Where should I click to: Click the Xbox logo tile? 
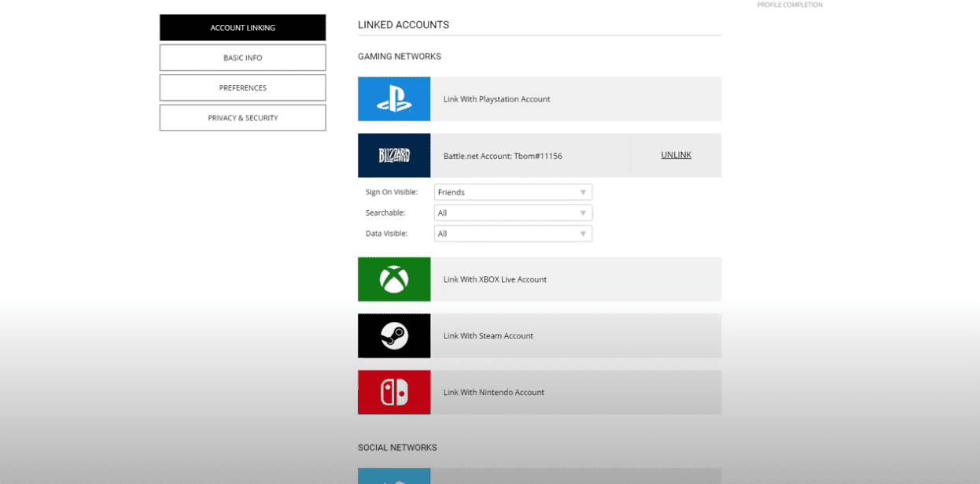click(x=394, y=279)
